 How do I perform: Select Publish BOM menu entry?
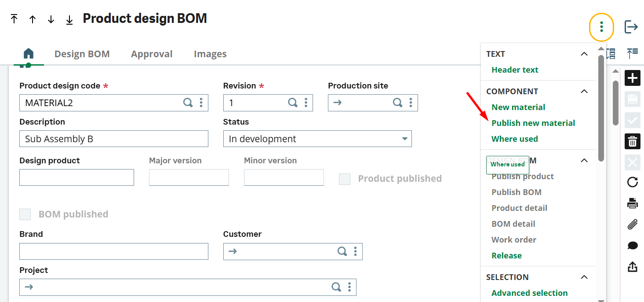tap(517, 192)
